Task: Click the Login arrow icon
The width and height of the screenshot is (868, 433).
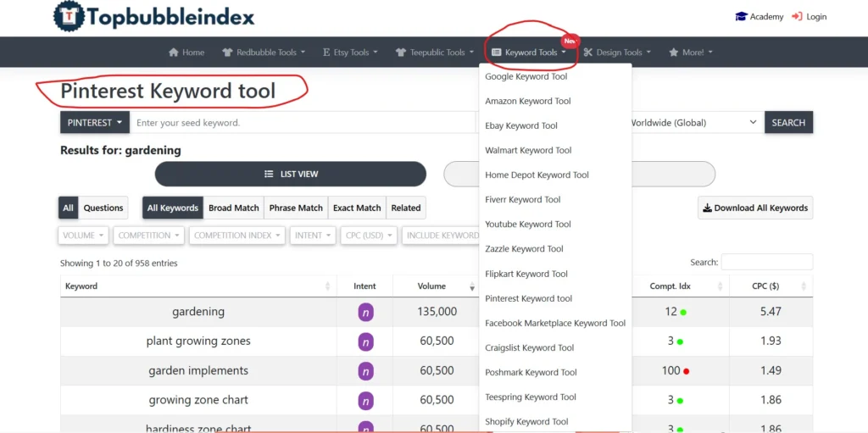Action: [x=797, y=17]
